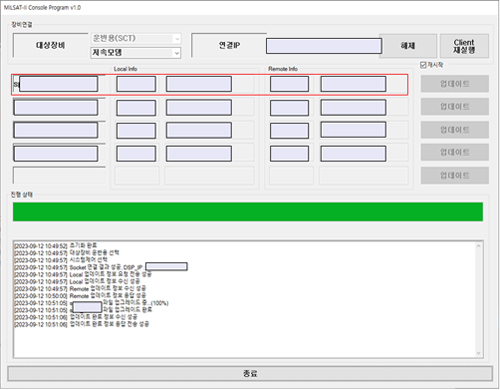Select first Local Info version field
Image resolution: width=500 pixels, height=390 pixels.
(x=136, y=84)
